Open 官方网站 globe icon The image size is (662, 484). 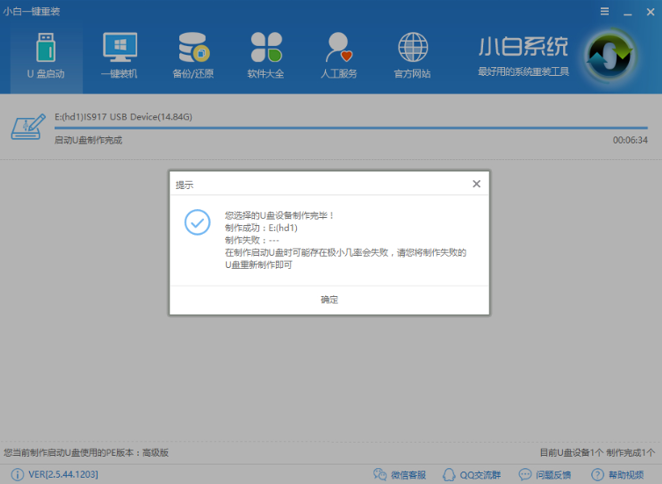[x=412, y=55]
